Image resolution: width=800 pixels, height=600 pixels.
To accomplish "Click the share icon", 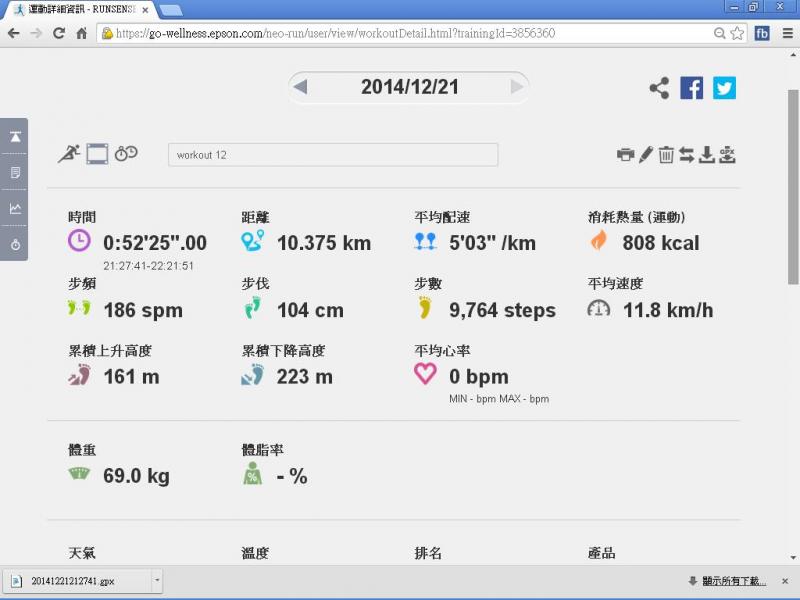I will tap(659, 88).
